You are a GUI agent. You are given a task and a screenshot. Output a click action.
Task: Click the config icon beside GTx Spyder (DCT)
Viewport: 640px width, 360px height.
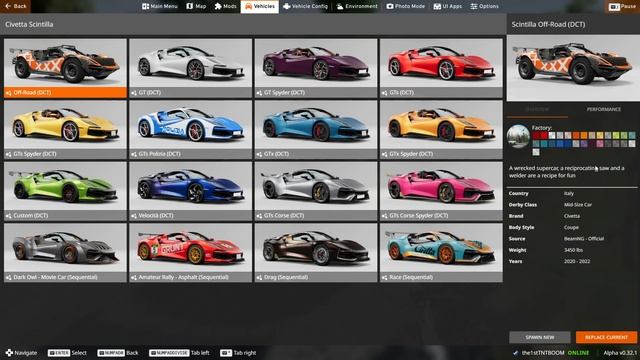pos(384,154)
